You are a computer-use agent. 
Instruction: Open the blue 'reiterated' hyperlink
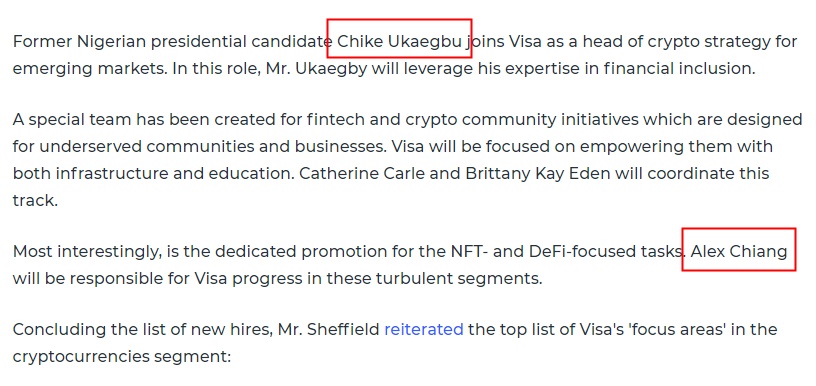(424, 329)
